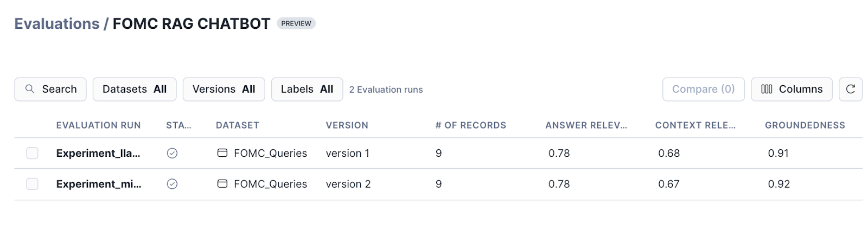Open the Experiment_lla evaluation run

tap(98, 153)
